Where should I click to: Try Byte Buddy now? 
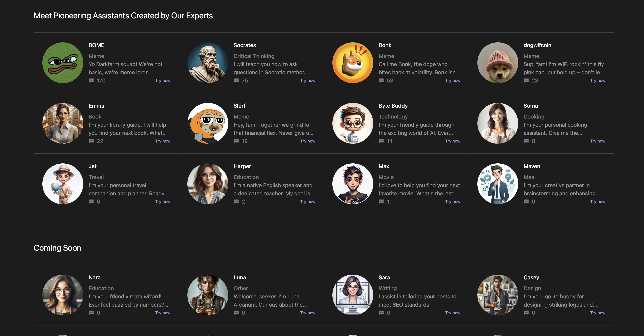pos(453,141)
